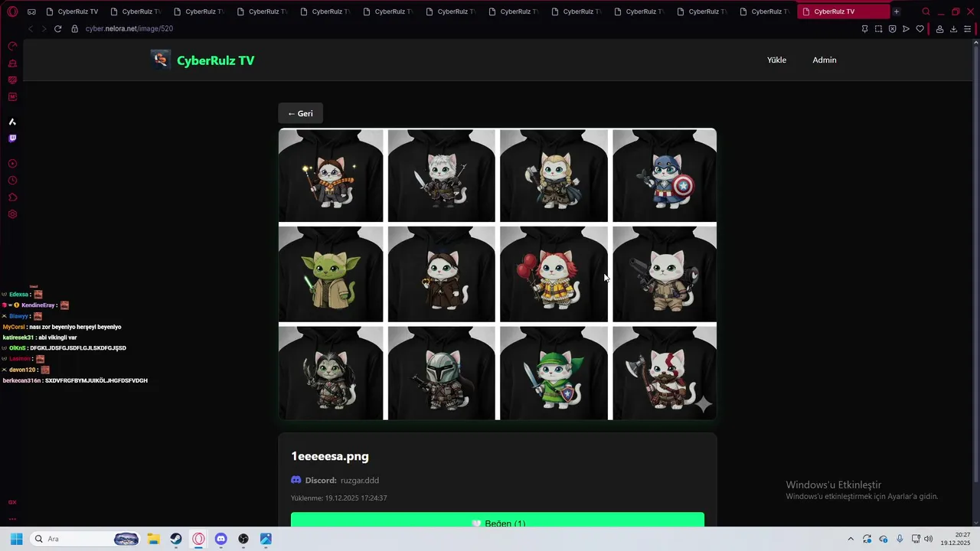
Task: Click chat message from berkecan316n
Action: coord(75,380)
